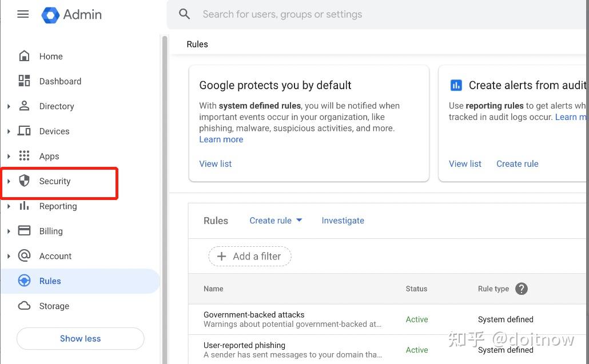The image size is (589, 364).
Task: Open the Billing section icon
Action: 24,231
